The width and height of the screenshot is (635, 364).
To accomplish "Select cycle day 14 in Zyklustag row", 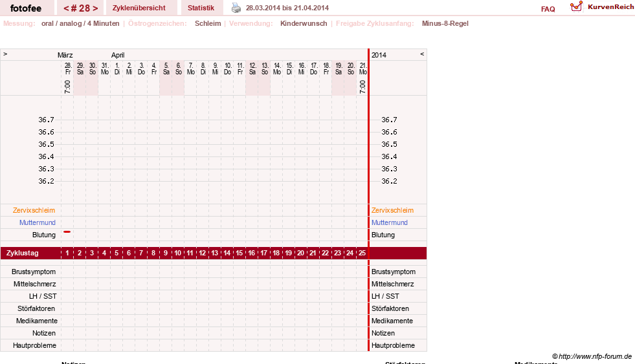I will 227,253.
